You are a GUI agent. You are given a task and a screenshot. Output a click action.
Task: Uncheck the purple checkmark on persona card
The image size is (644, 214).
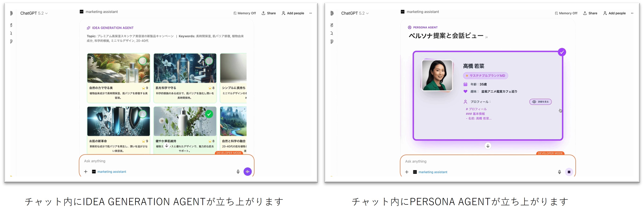coord(562,52)
